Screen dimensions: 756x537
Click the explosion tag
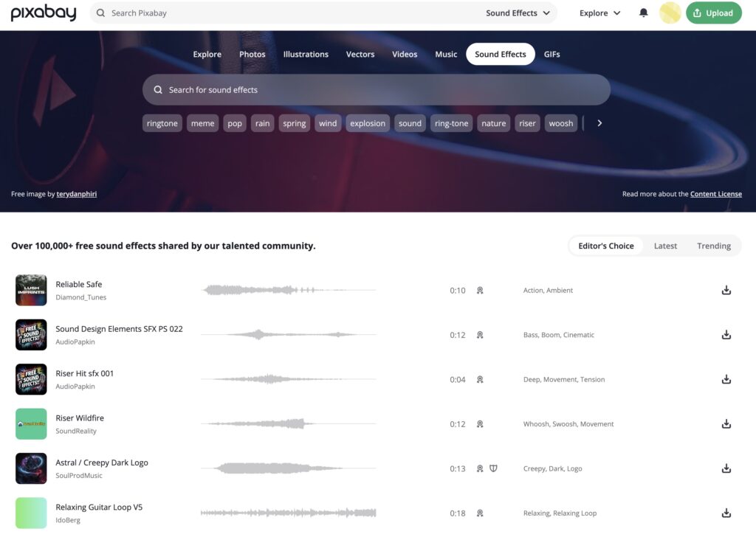coord(368,123)
